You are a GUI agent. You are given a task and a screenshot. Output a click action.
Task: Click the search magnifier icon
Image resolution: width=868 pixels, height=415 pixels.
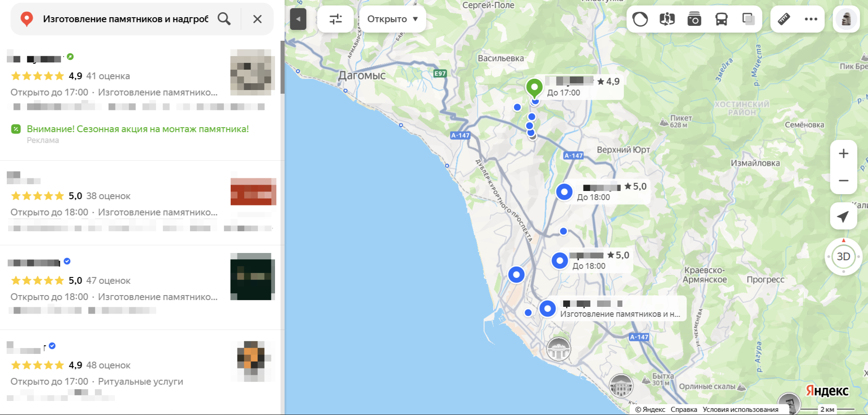(224, 19)
